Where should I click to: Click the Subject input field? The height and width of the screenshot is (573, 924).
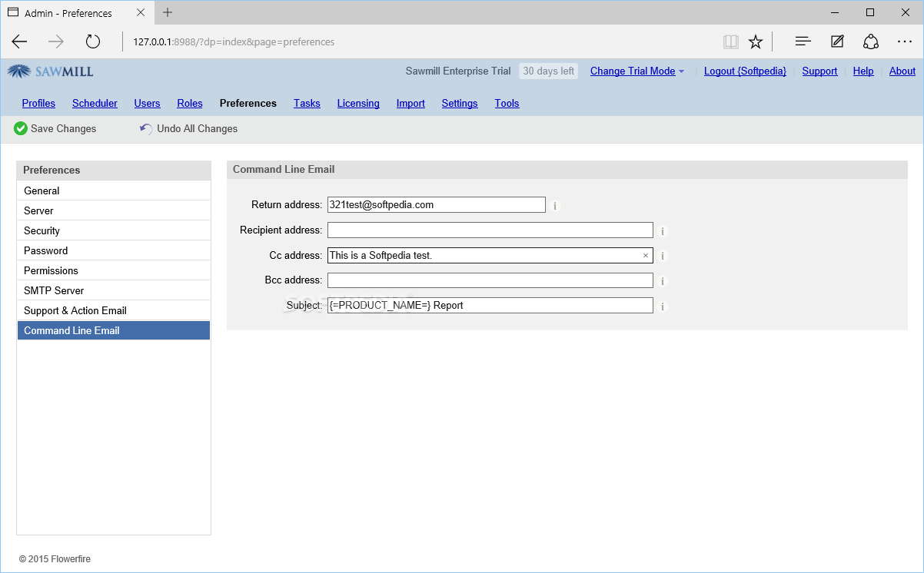click(x=490, y=306)
